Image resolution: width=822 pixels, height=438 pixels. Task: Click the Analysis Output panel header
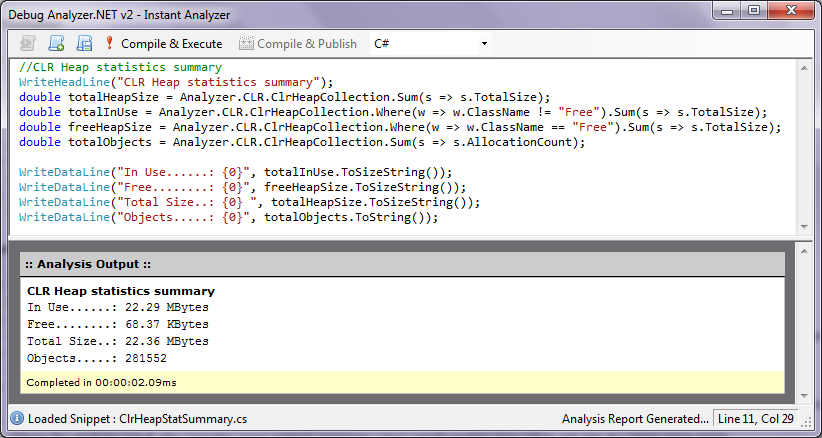pyautogui.click(x=402, y=264)
